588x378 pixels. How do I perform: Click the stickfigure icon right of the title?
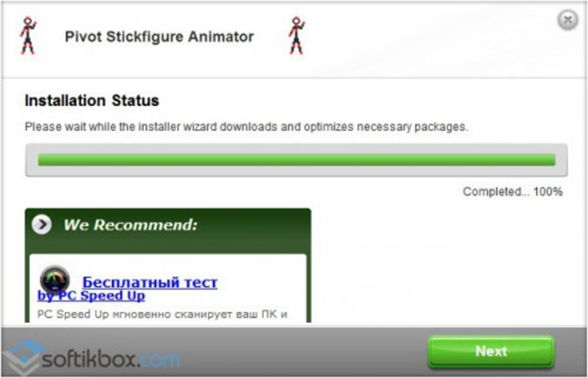pos(297,36)
